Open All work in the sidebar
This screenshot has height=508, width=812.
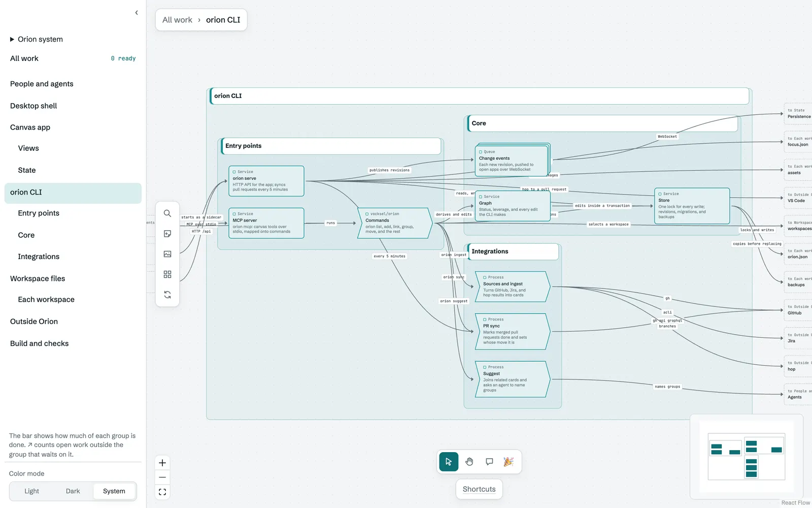pos(73,58)
